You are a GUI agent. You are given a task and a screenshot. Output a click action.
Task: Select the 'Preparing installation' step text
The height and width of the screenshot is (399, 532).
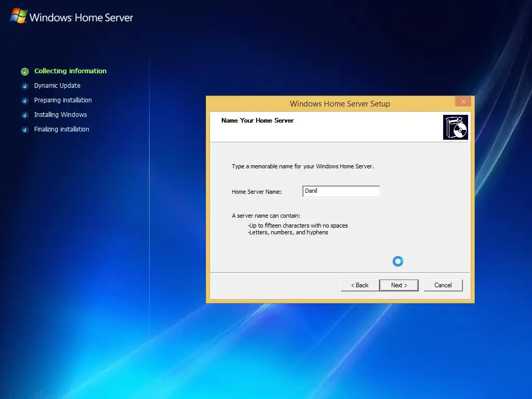point(63,100)
